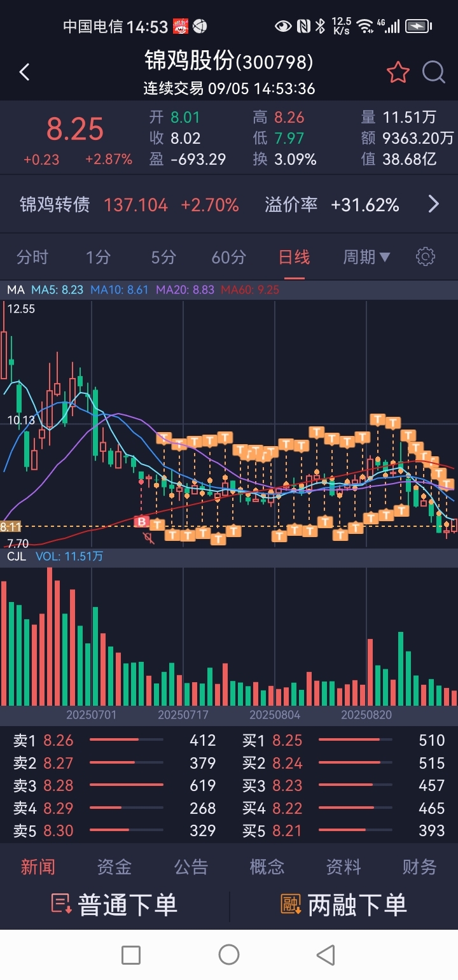Open the 公告 announcements tab
Image resolution: width=458 pixels, height=980 pixels.
coord(191,867)
